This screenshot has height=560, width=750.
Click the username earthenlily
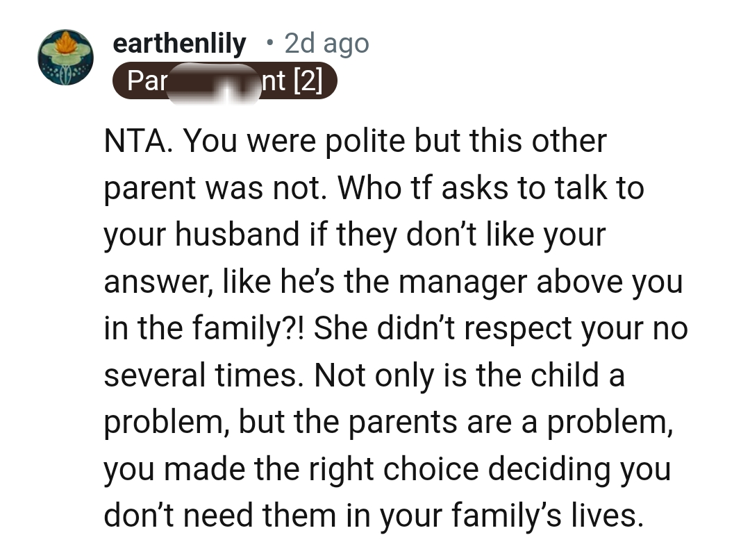tap(179, 43)
